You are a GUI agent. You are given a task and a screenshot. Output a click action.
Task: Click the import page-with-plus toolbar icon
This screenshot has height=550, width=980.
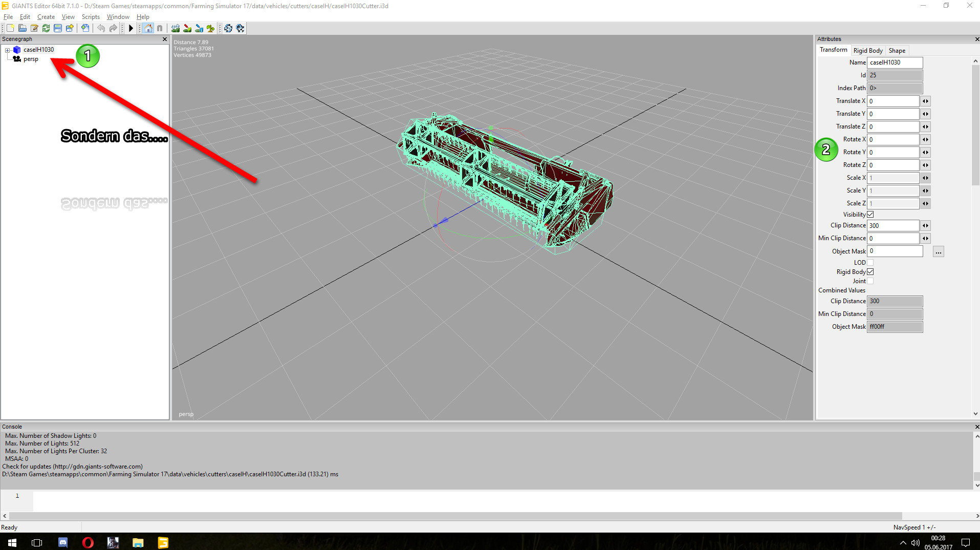85,28
